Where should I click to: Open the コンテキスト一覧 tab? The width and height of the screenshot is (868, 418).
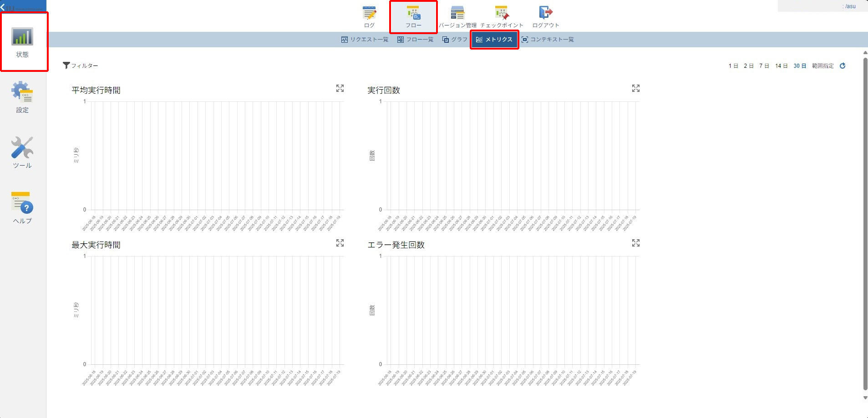click(548, 40)
